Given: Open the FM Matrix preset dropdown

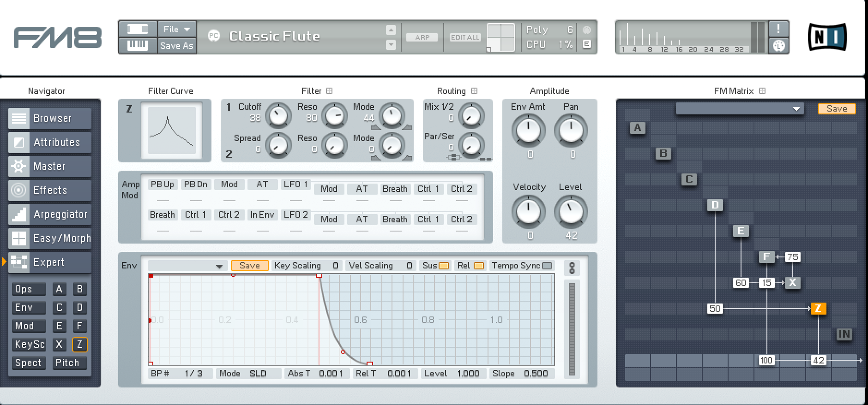Looking at the screenshot, I should (740, 109).
